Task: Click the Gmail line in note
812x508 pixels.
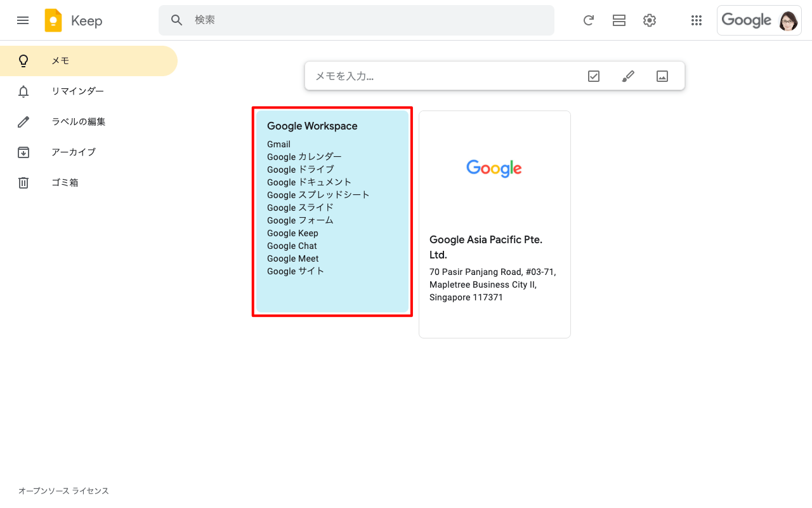Action: [278, 144]
